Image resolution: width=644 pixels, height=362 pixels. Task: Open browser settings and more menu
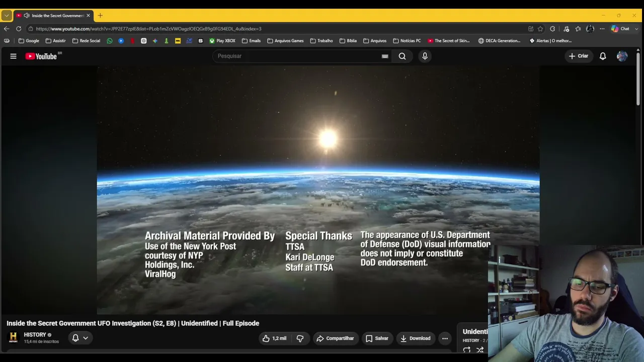pyautogui.click(x=602, y=29)
